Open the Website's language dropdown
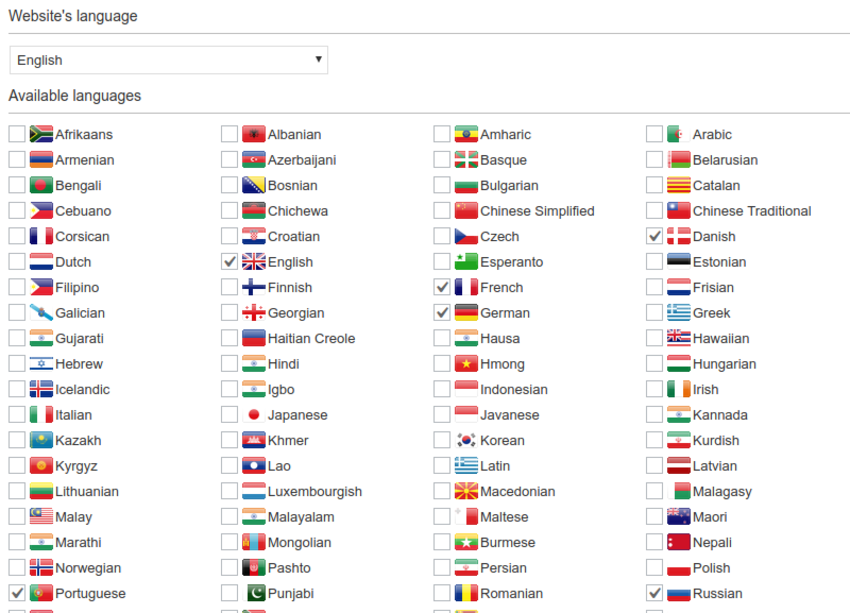 tap(169, 60)
